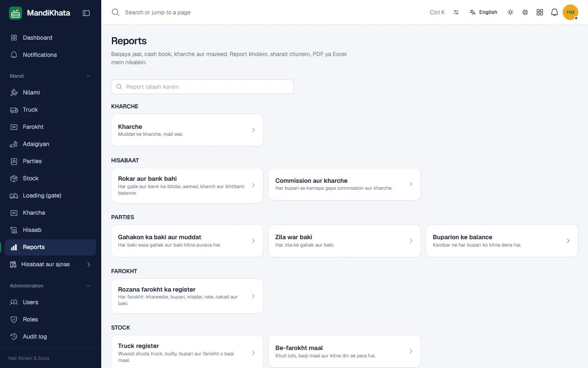Select Reports in the sidebar

[x=51, y=247]
